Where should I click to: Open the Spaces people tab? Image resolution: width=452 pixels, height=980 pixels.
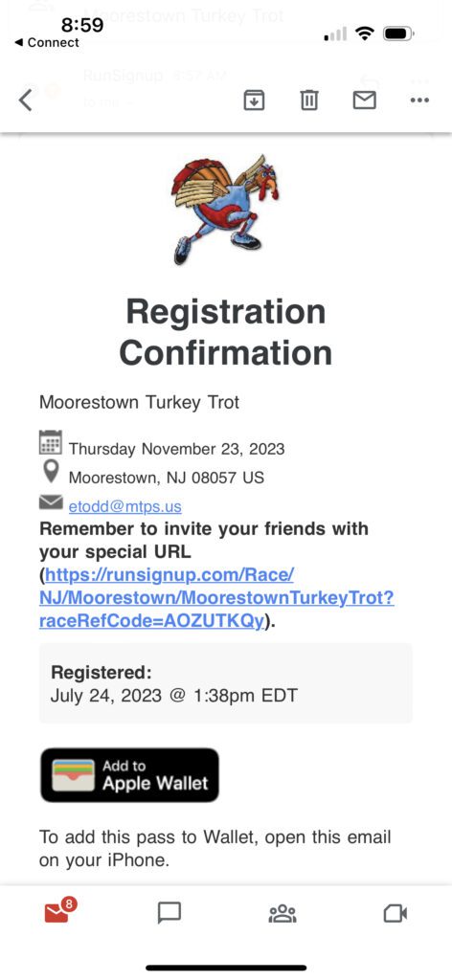tap(282, 913)
